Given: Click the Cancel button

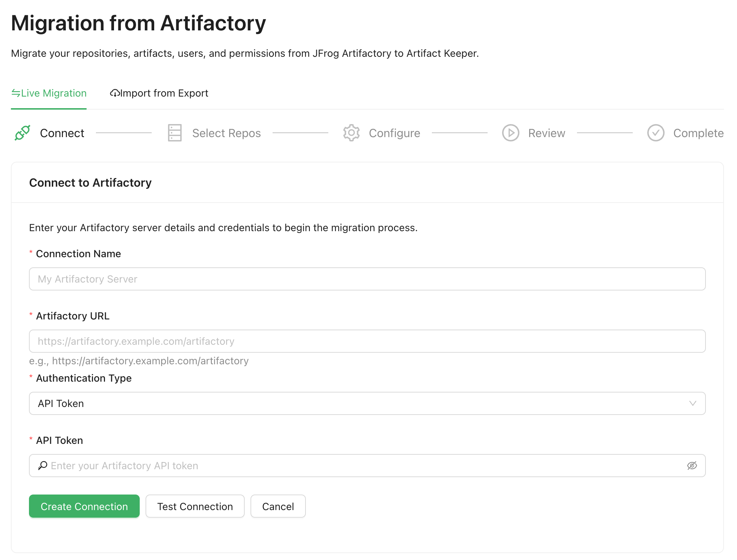Looking at the screenshot, I should coord(278,506).
